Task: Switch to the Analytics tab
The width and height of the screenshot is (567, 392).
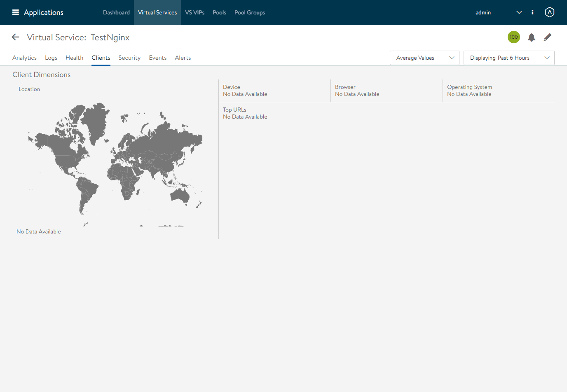Action: coord(24,58)
